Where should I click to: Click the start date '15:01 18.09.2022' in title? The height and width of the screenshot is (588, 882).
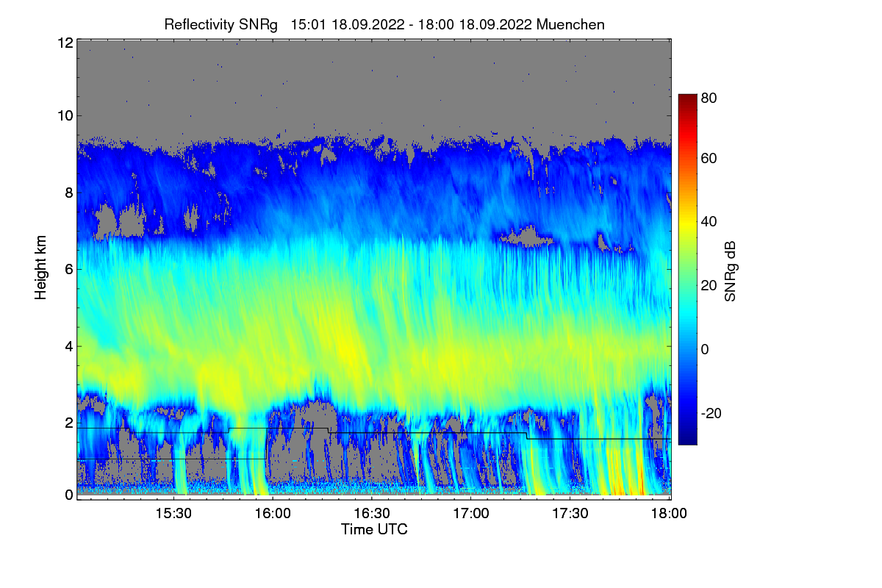[348, 24]
